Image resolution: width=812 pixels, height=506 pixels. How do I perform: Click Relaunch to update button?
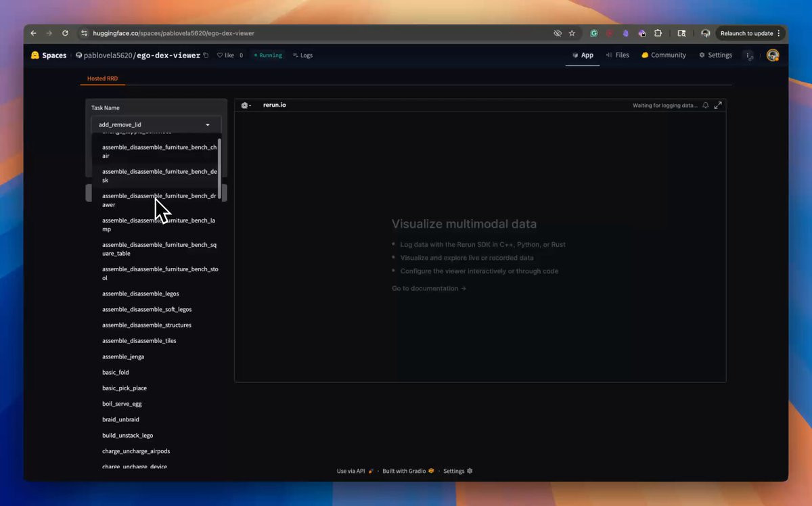[x=746, y=33]
